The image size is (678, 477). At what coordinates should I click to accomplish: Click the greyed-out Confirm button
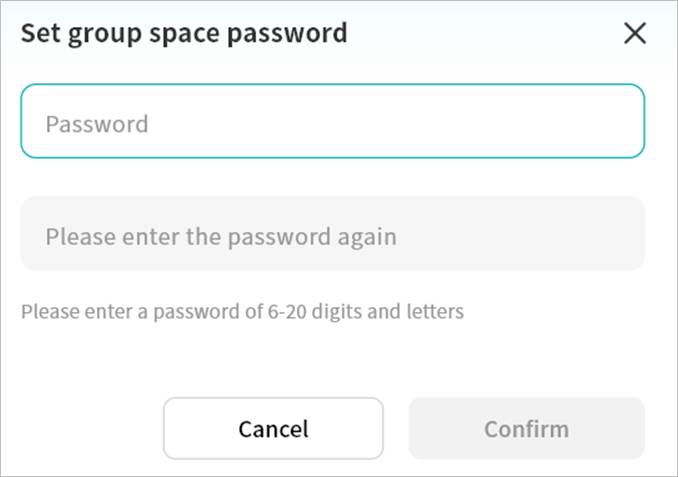526,428
